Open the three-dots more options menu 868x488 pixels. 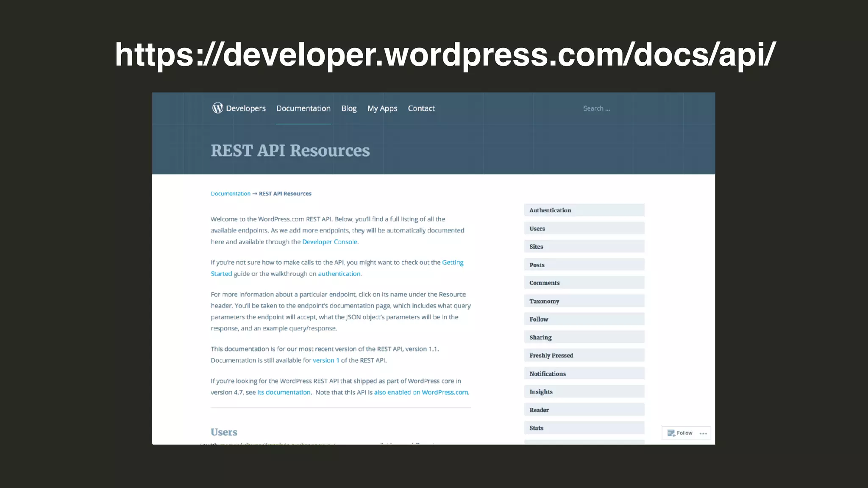click(703, 433)
